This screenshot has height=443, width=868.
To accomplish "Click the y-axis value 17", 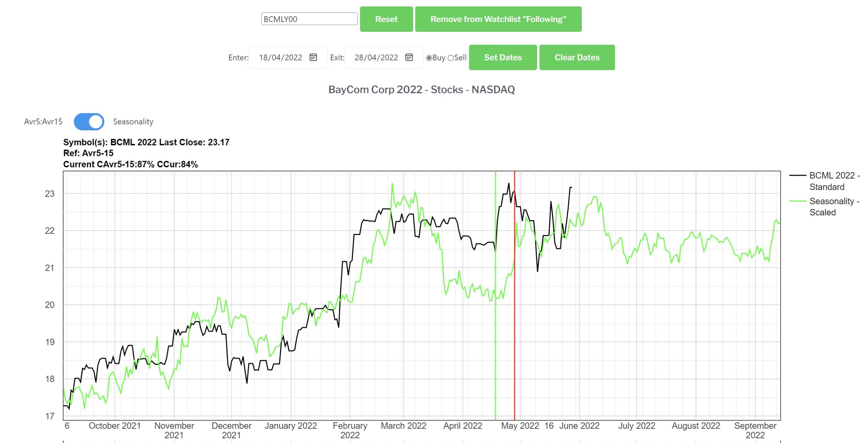I will point(50,416).
